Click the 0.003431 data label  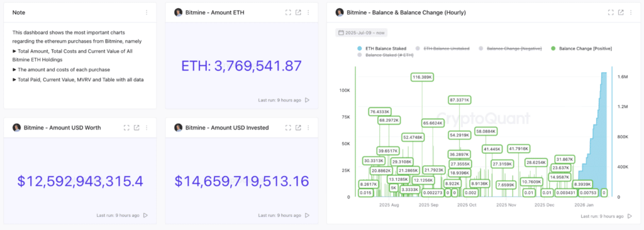(x=566, y=193)
